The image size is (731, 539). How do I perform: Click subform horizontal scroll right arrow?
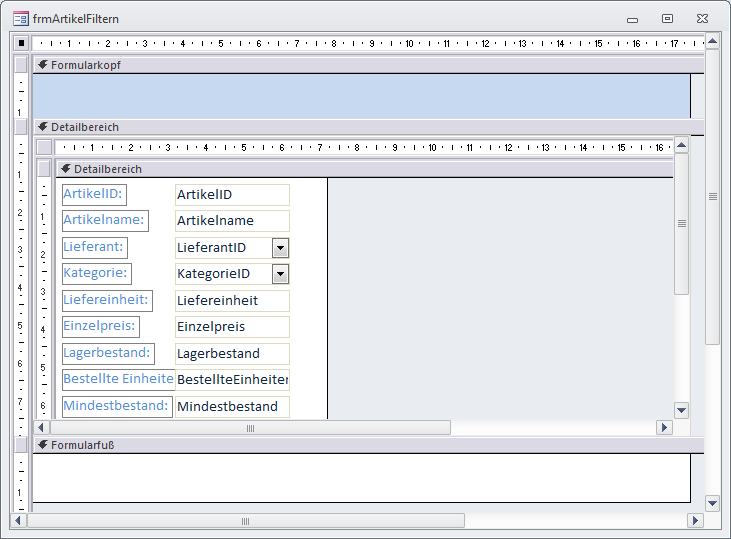click(664, 427)
